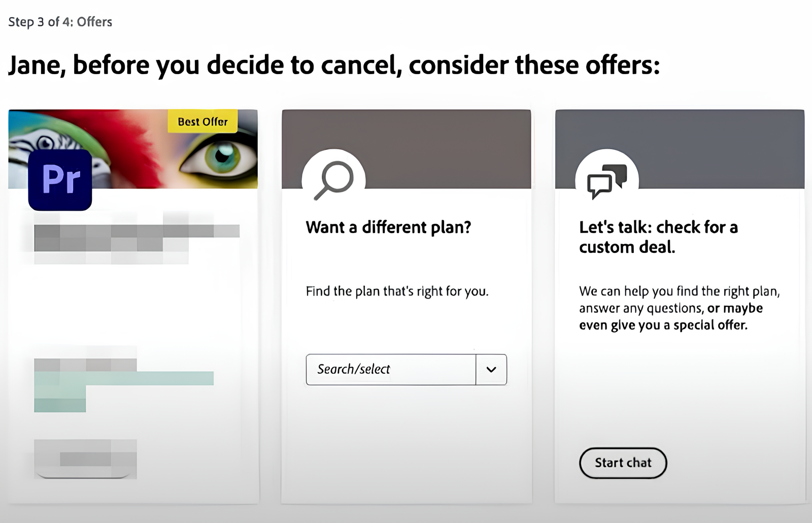Click the 'maybe even give you a special offer' text
Screen dimensions: 812x523
point(671,316)
